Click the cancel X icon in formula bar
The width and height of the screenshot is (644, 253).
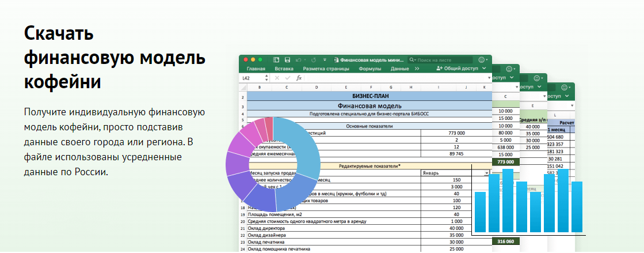point(277,78)
